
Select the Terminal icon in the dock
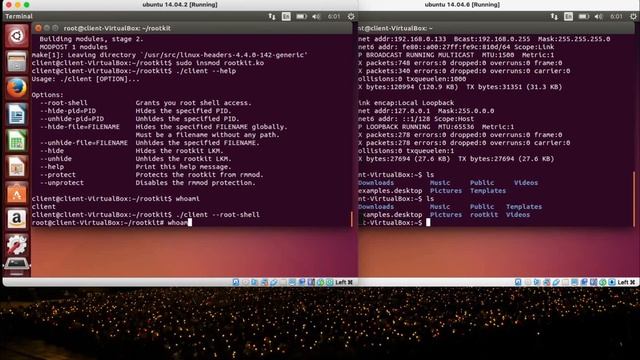pos(17,264)
